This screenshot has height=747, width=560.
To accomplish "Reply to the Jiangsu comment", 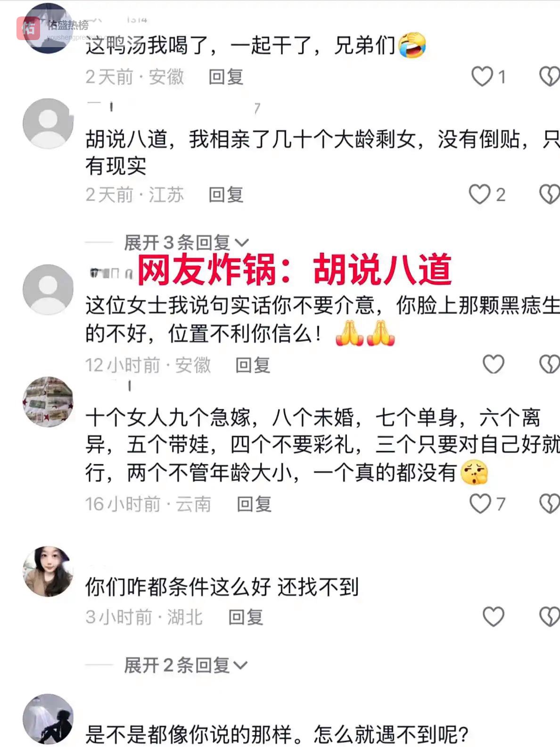I will pyautogui.click(x=226, y=195).
